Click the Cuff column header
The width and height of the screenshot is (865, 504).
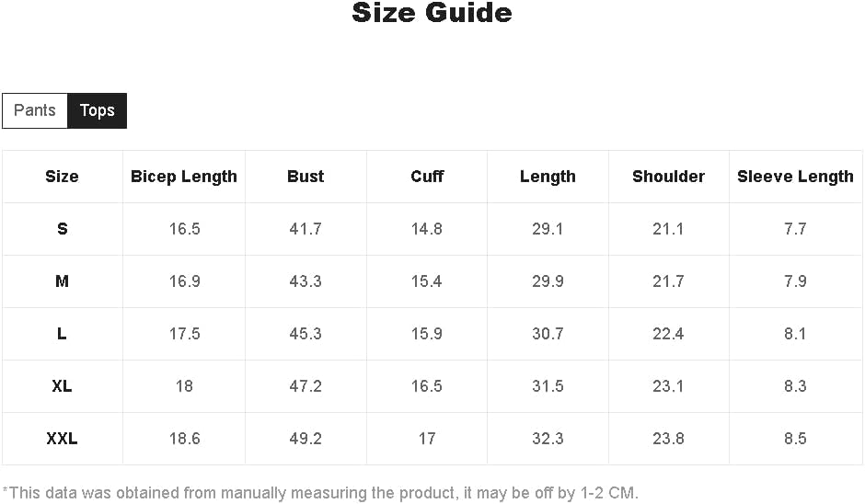(427, 177)
